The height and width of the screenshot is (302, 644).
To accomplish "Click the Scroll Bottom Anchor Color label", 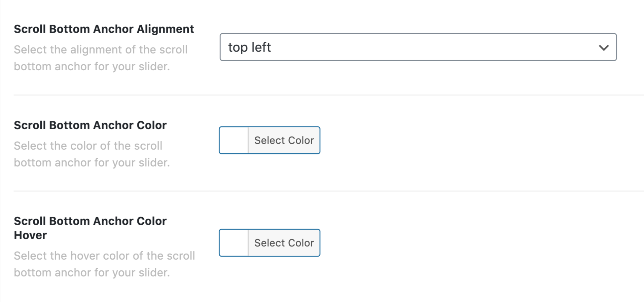I will (90, 125).
